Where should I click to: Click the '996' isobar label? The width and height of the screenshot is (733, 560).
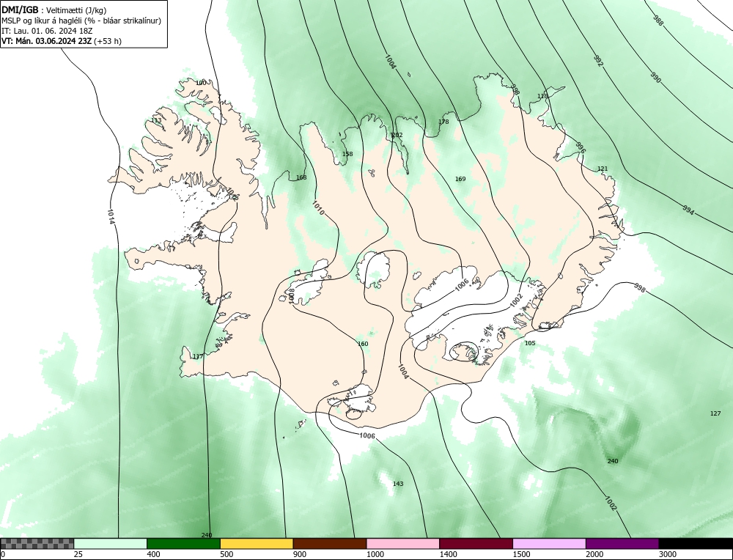580,147
